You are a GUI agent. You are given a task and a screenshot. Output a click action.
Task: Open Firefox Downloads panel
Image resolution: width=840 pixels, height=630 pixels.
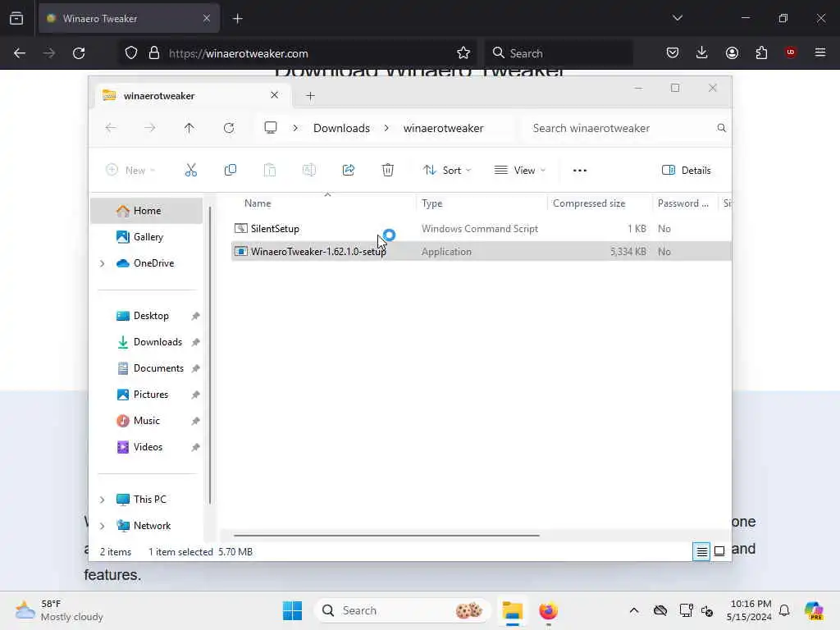[702, 52]
